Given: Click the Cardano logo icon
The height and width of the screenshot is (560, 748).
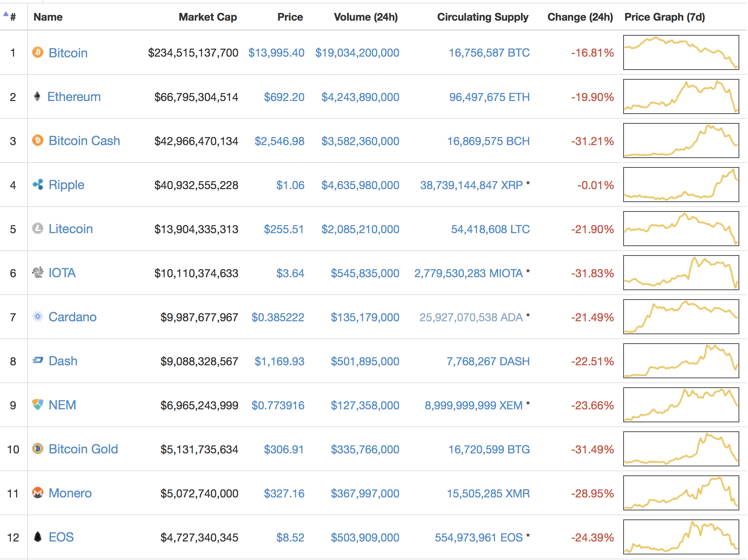Looking at the screenshot, I should [x=38, y=317].
